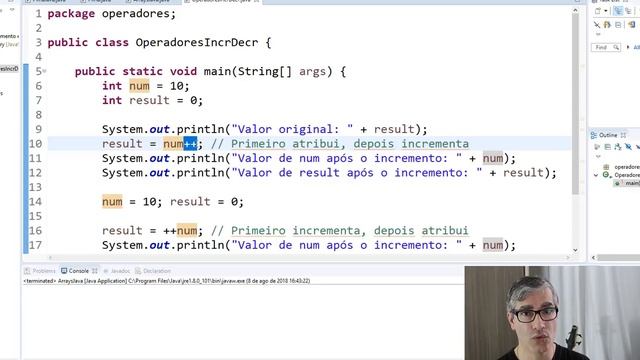Click the small arrow next to All
This screenshot has width=640, height=360.
(628, 47)
